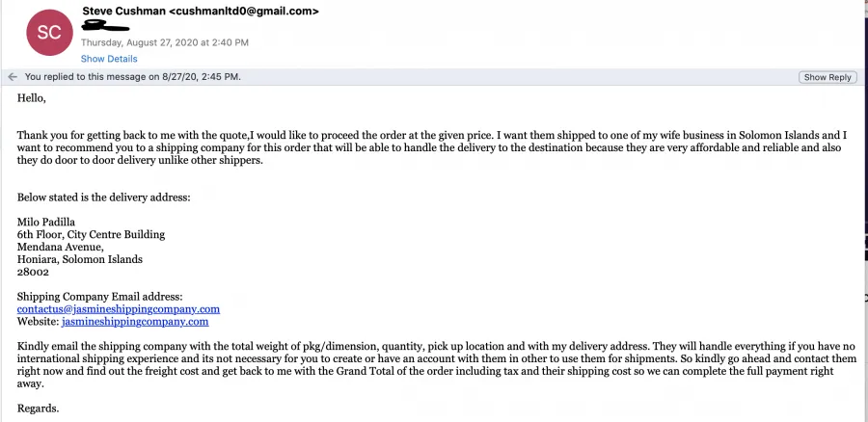Screen dimensions: 868x422
Task: Click the postal code 28002
Action: tap(33, 272)
